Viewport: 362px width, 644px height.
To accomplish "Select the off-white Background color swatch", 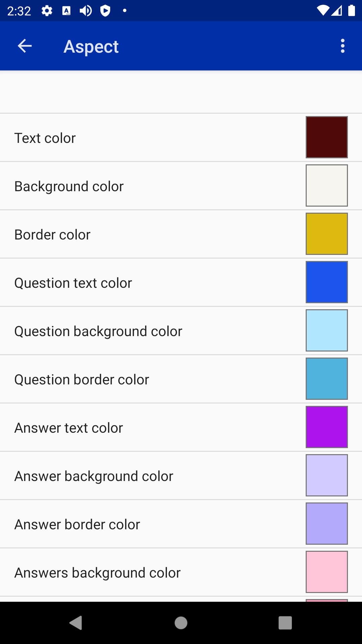I will tap(327, 185).
